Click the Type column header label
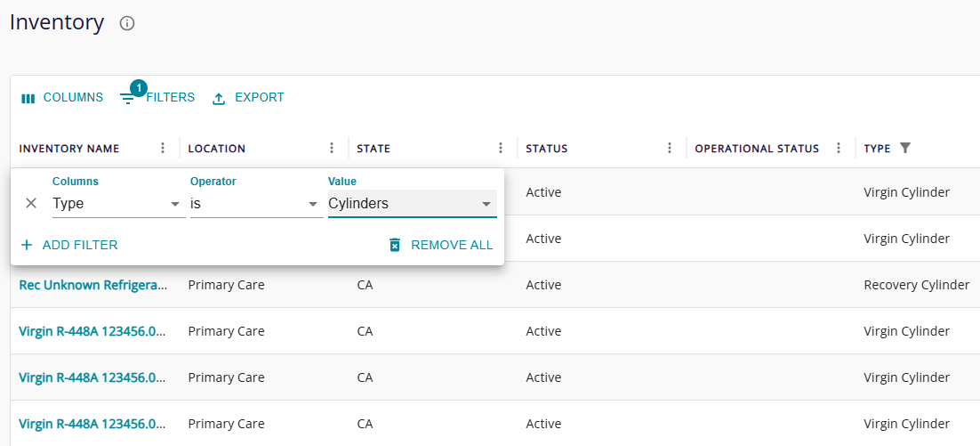This screenshot has height=446, width=980. pyautogui.click(x=877, y=149)
